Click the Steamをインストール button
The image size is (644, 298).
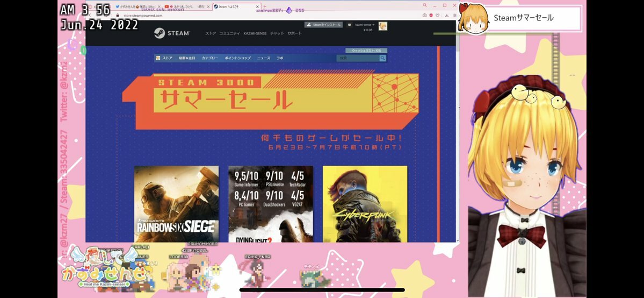point(323,25)
